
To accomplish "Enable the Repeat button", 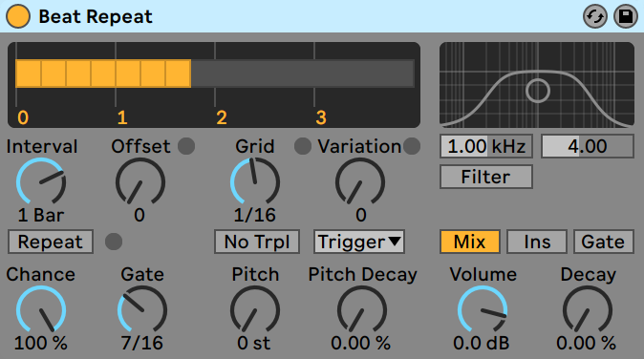I will point(51,242).
